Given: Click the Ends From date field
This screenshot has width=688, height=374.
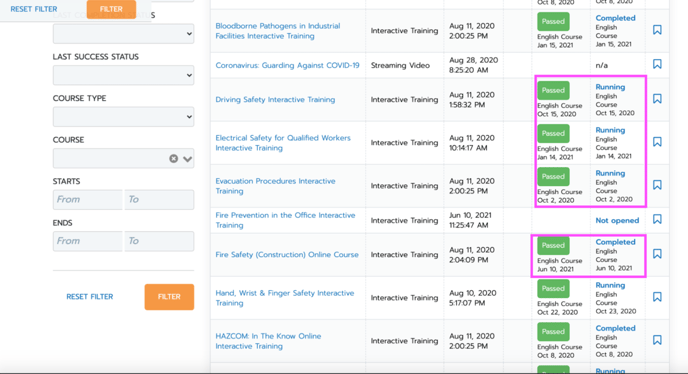Looking at the screenshot, I should tap(88, 241).
